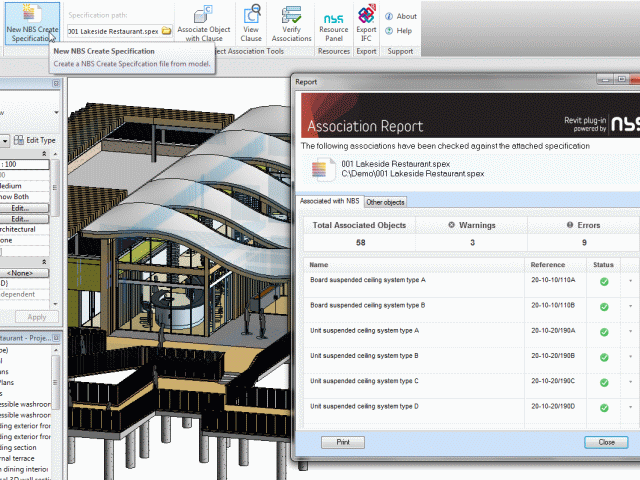Collapse Properties section chevron above <None> button
The height and width of the screenshot is (480, 640).
pos(44,262)
